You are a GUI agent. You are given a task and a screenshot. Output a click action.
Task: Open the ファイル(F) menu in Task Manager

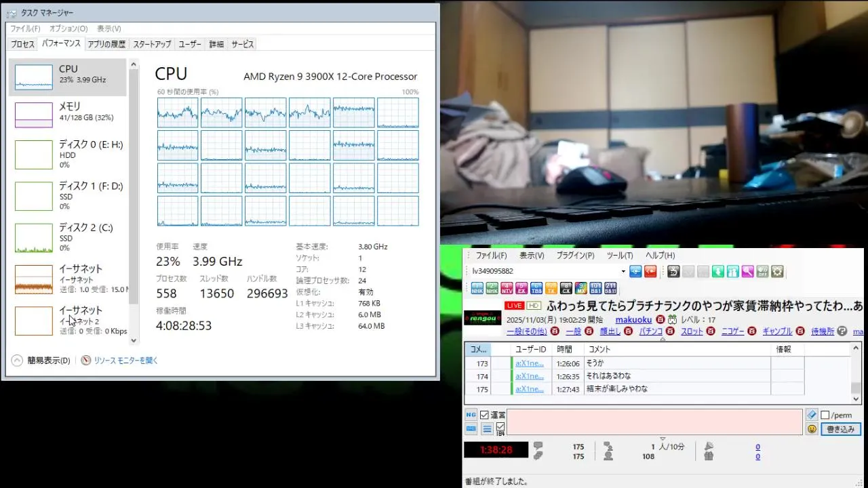[25, 28]
